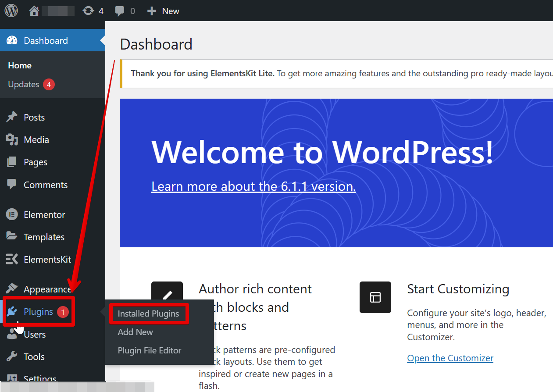The width and height of the screenshot is (553, 392).
Task: Click Learn more about 6.1.1 version link
Action: click(253, 186)
